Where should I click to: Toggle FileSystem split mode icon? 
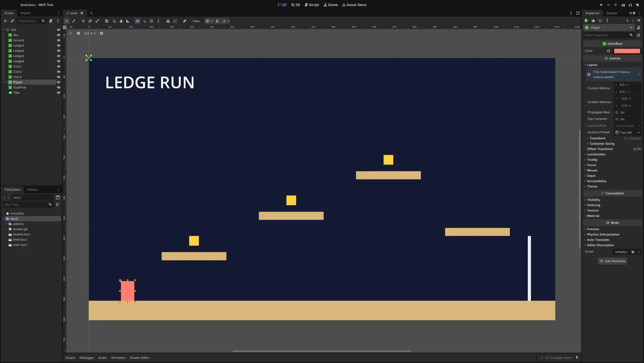(58, 197)
